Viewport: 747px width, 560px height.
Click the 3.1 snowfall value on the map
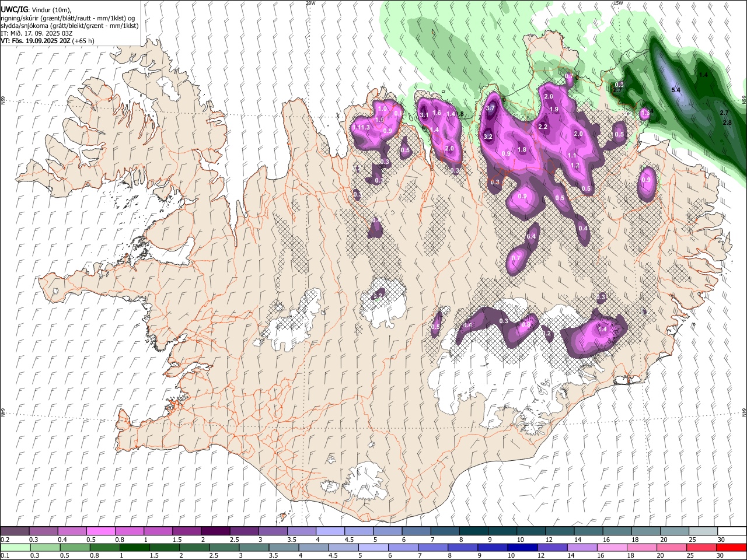(424, 116)
